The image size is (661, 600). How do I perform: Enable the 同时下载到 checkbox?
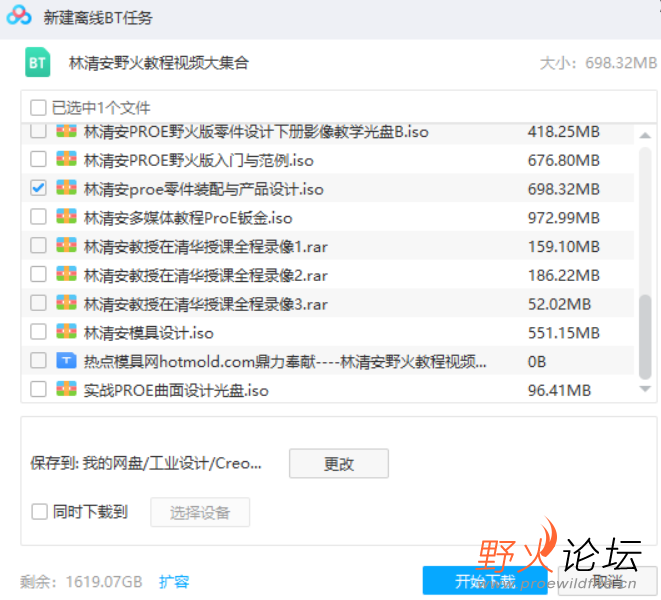tap(39, 512)
